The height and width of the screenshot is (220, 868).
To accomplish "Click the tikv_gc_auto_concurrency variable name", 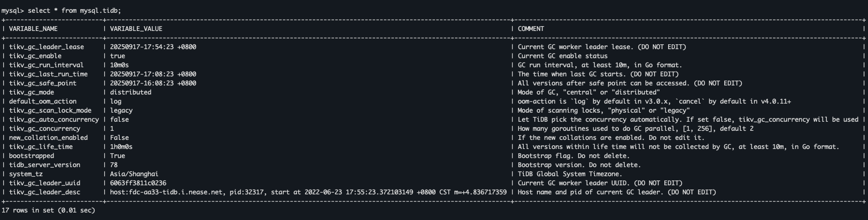I will [54, 120].
